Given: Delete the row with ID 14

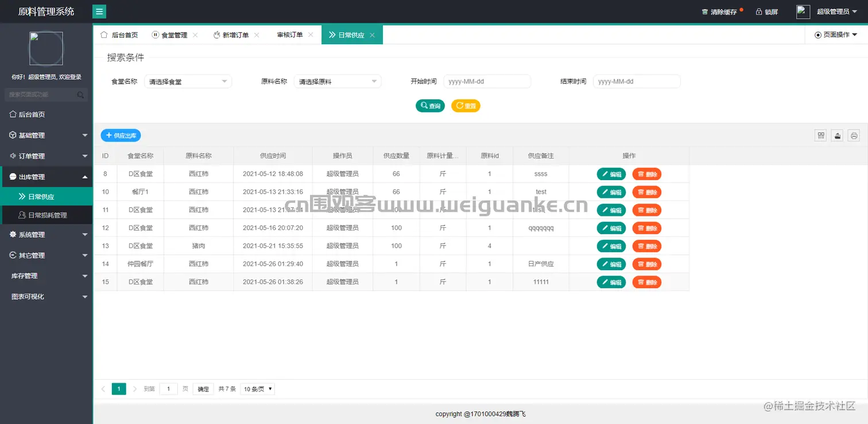Looking at the screenshot, I should pyautogui.click(x=647, y=264).
